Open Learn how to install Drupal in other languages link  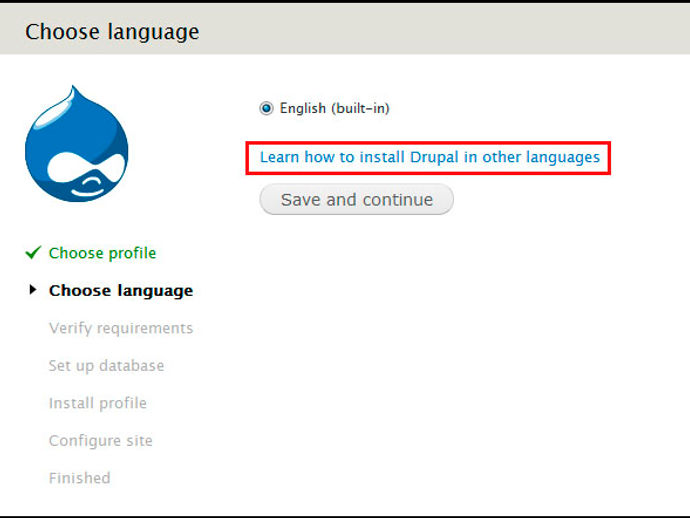pyautogui.click(x=430, y=157)
